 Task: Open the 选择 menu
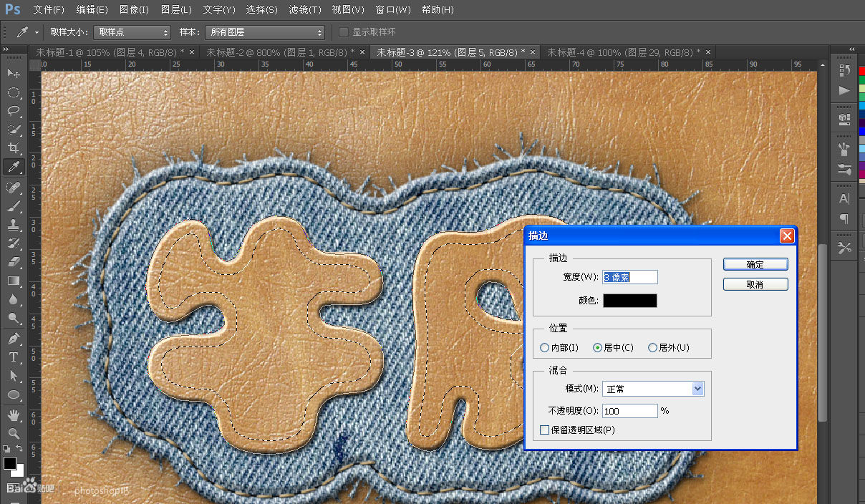point(261,10)
